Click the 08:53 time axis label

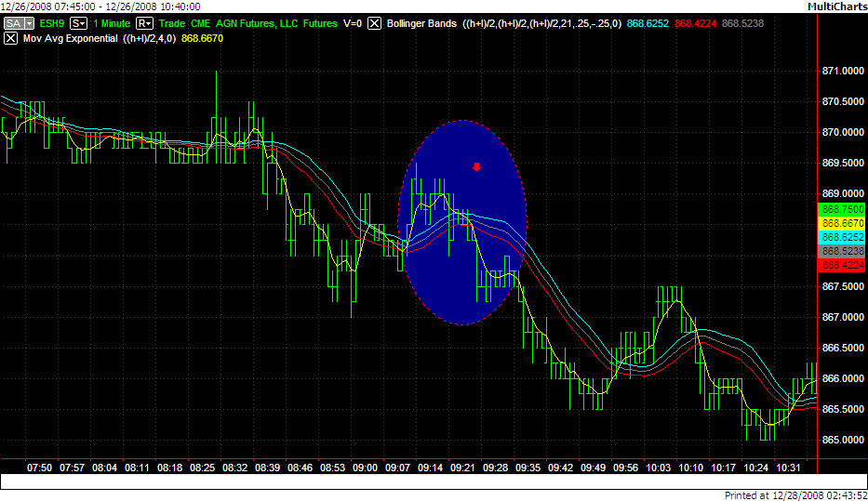333,468
